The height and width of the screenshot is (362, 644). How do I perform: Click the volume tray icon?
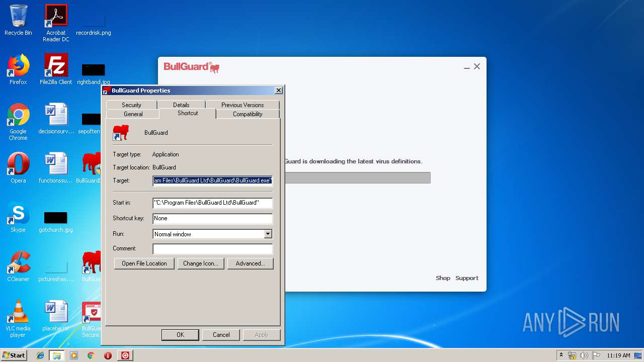584,355
